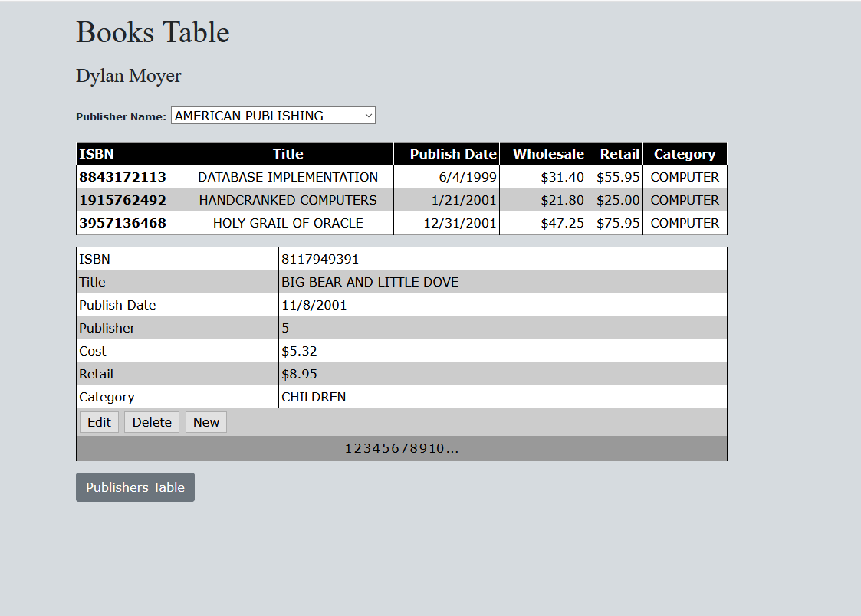Click the Books Table page heading
The width and height of the screenshot is (861, 616).
pos(153,32)
